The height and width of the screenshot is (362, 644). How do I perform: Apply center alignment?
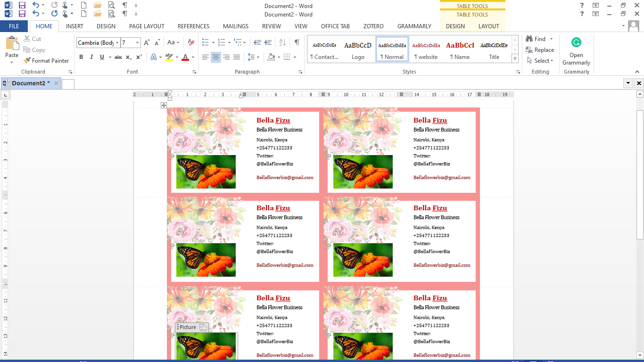tap(215, 57)
